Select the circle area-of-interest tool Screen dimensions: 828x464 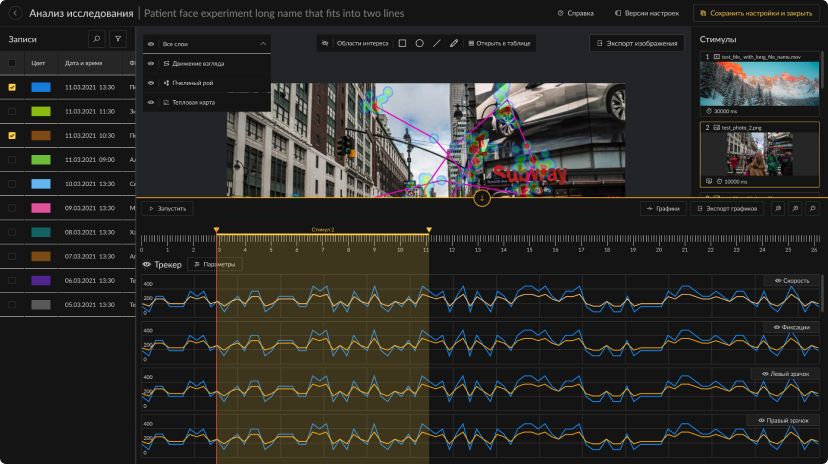tap(419, 44)
